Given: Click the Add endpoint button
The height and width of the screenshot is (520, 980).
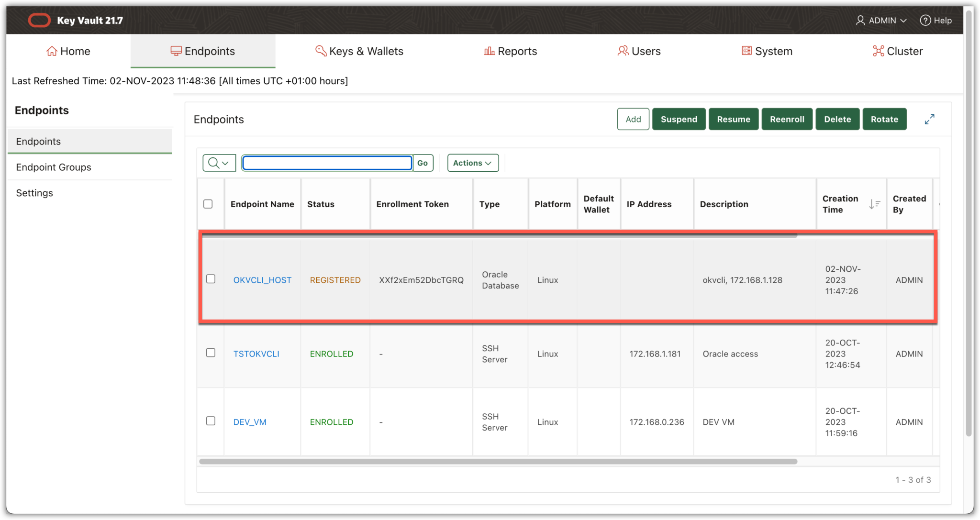Looking at the screenshot, I should 633,119.
